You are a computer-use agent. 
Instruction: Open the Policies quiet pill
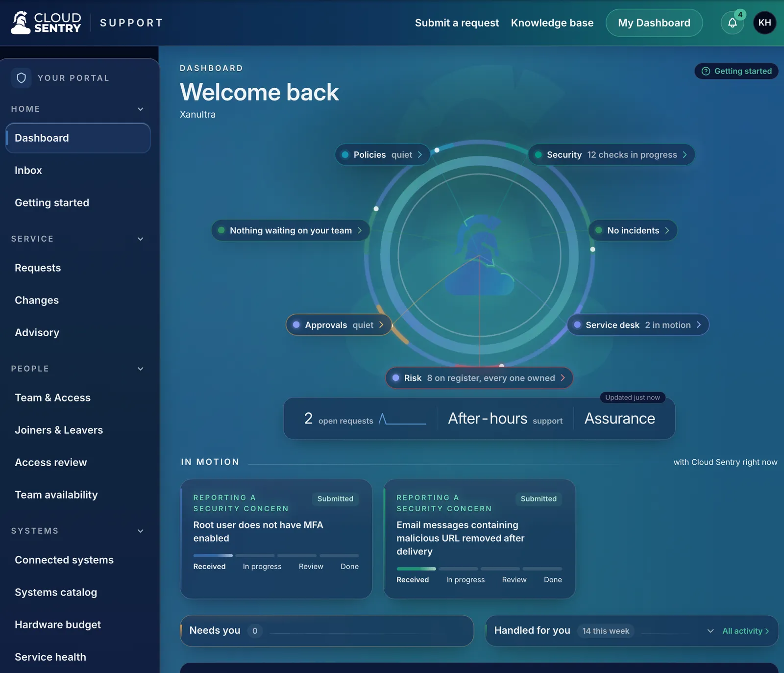pos(382,155)
